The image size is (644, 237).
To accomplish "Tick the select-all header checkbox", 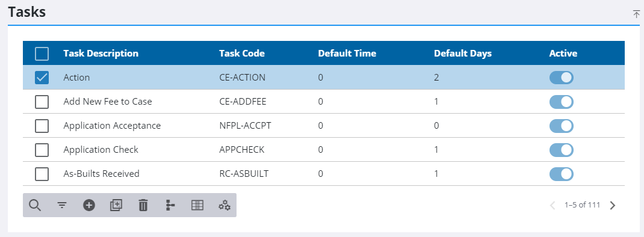I will 42,54.
